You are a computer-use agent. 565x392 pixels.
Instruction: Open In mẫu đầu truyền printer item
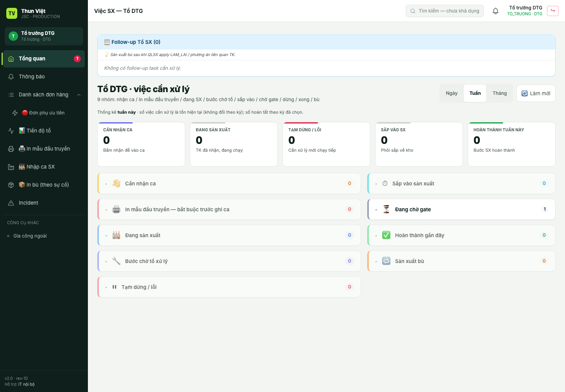click(44, 149)
